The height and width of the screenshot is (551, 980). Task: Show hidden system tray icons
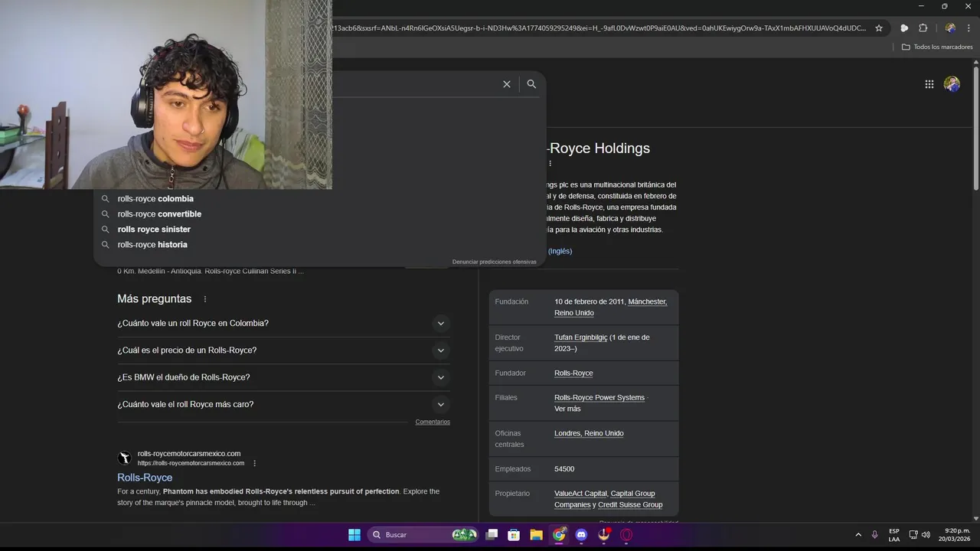(x=857, y=535)
